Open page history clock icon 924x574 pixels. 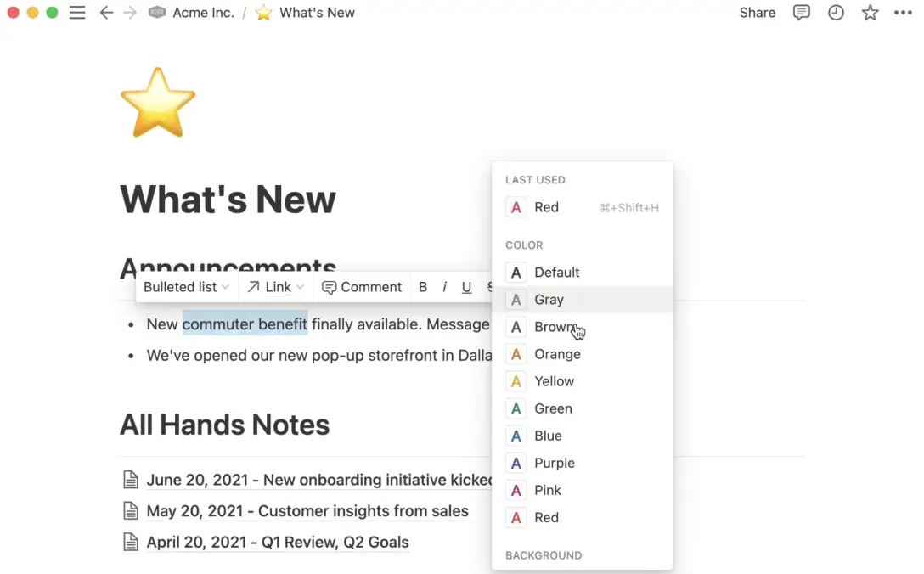[836, 13]
